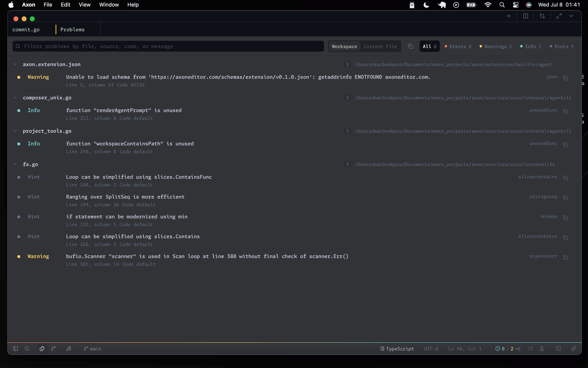
Task: Open the Edit menu
Action: coord(65,5)
